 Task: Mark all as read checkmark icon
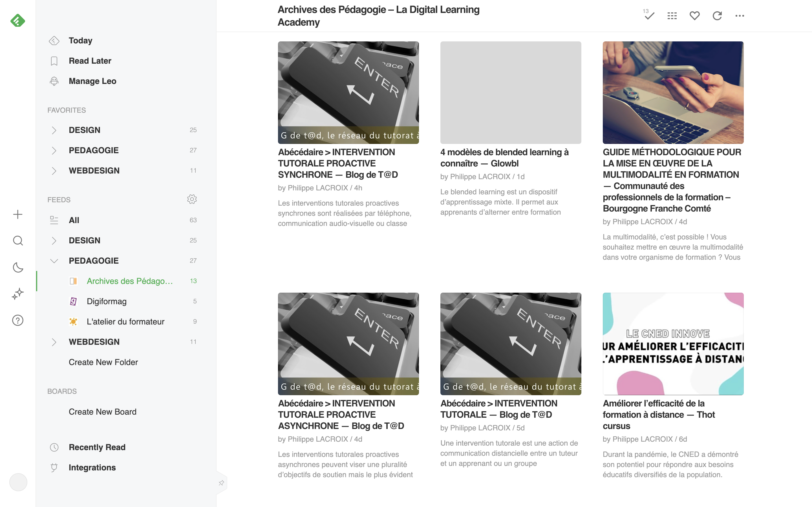[649, 15]
